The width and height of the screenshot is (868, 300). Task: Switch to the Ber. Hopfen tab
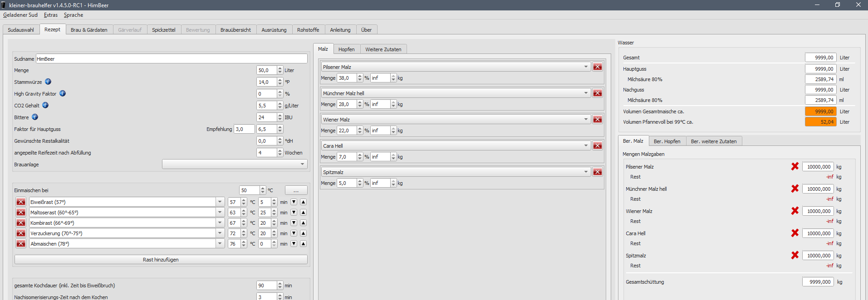pyautogui.click(x=667, y=141)
